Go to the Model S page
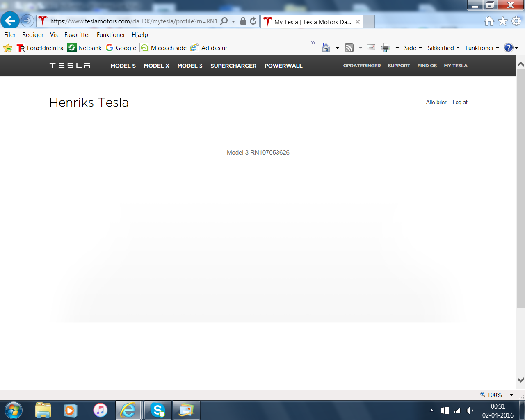Viewport: 525px width, 420px height. point(123,66)
